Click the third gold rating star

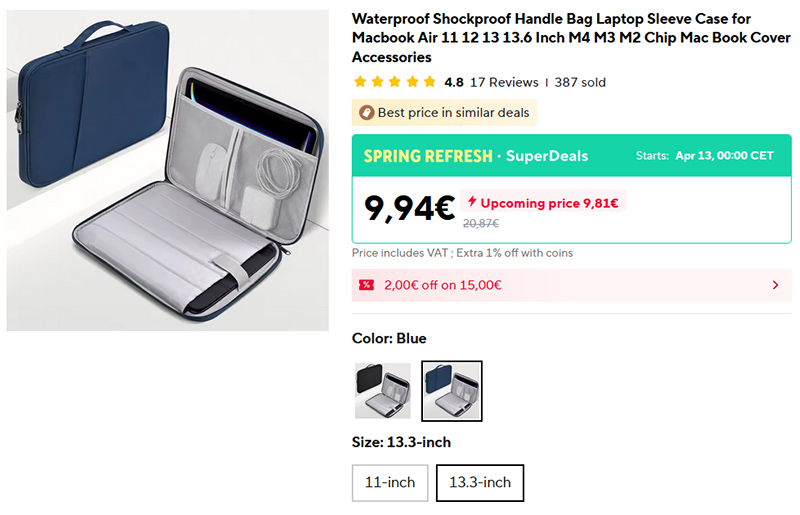pos(395,82)
